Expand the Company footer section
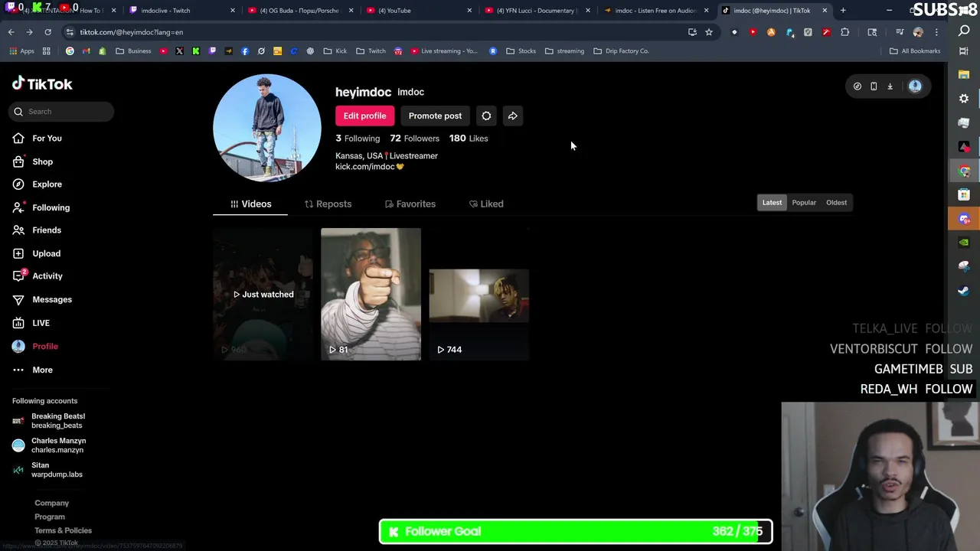980x551 pixels. tap(51, 503)
